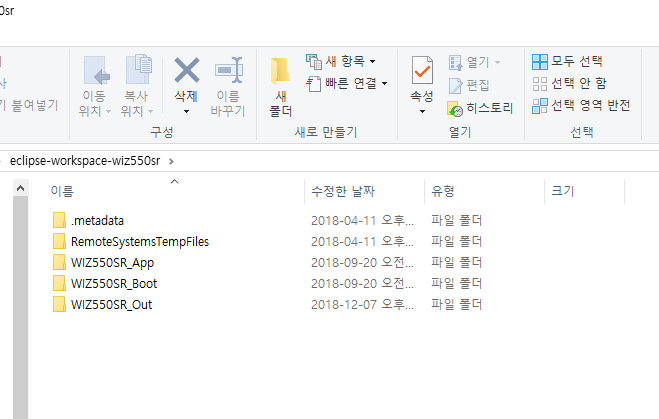Select the .metadata folder name

[x=98, y=221]
